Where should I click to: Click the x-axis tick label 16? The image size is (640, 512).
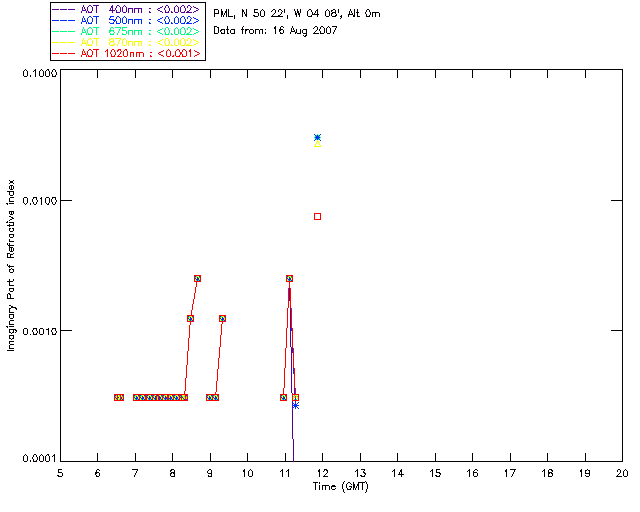click(472, 473)
